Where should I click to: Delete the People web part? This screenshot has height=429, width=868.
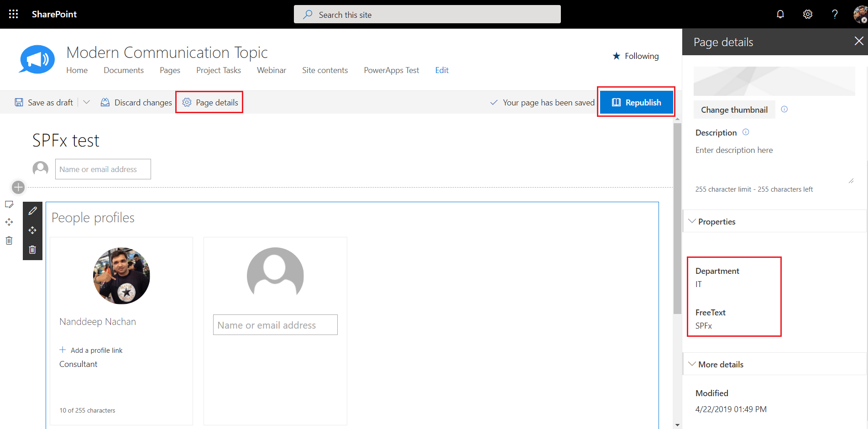coord(32,250)
